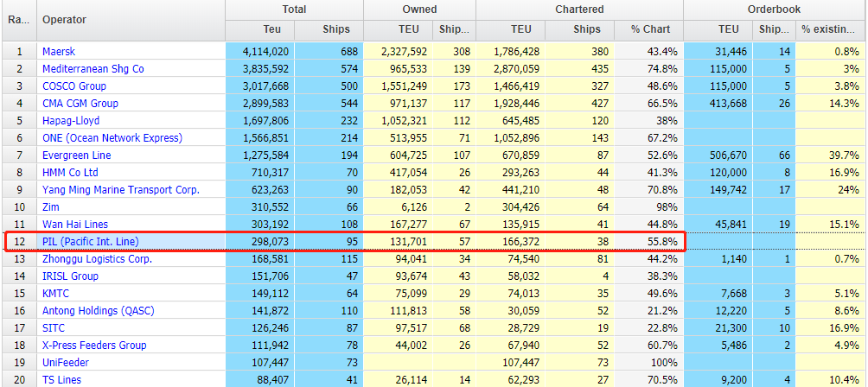Select KMTC orderbook TEU 7,668

click(733, 293)
